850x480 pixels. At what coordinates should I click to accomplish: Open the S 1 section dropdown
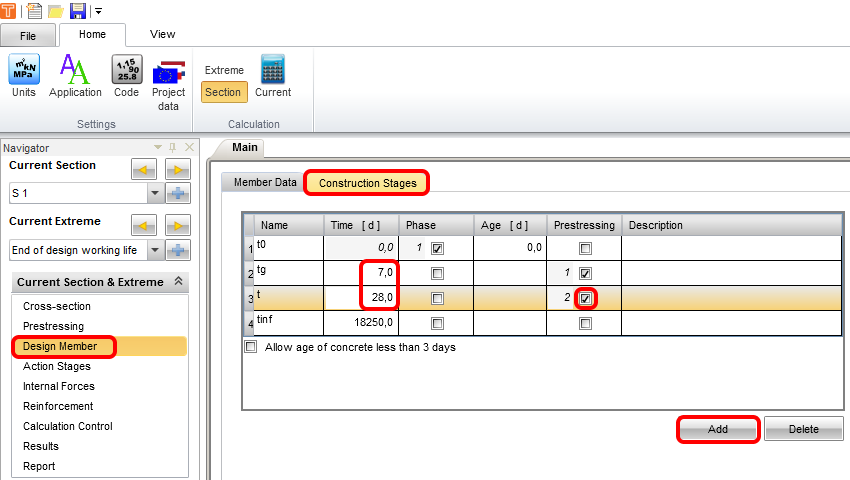154,193
